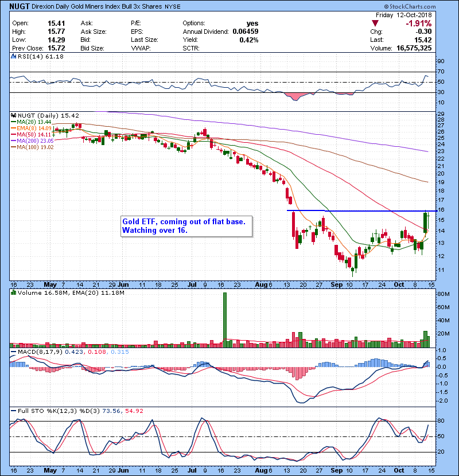Viewport: 459px width, 476px height.
Task: Click the Bid Size: label
Action: (x=92, y=48)
